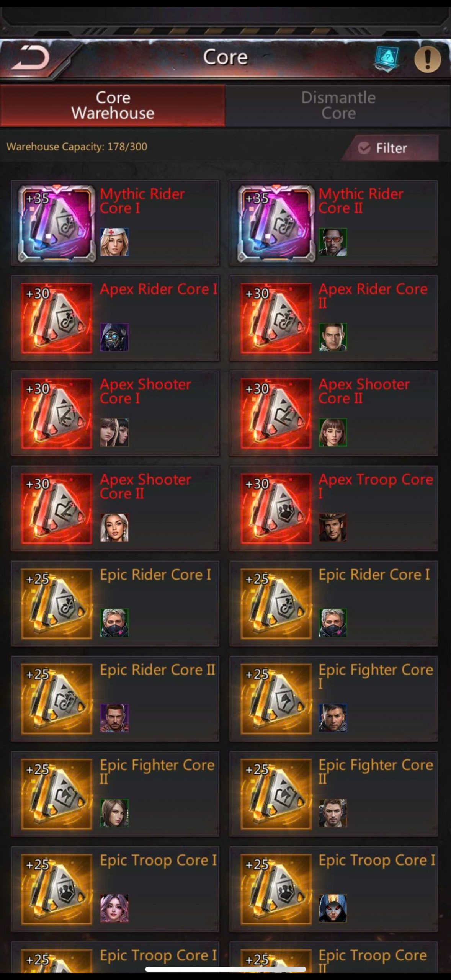Open the Apex Rider Core II entry
The height and width of the screenshot is (980, 451).
click(x=333, y=318)
